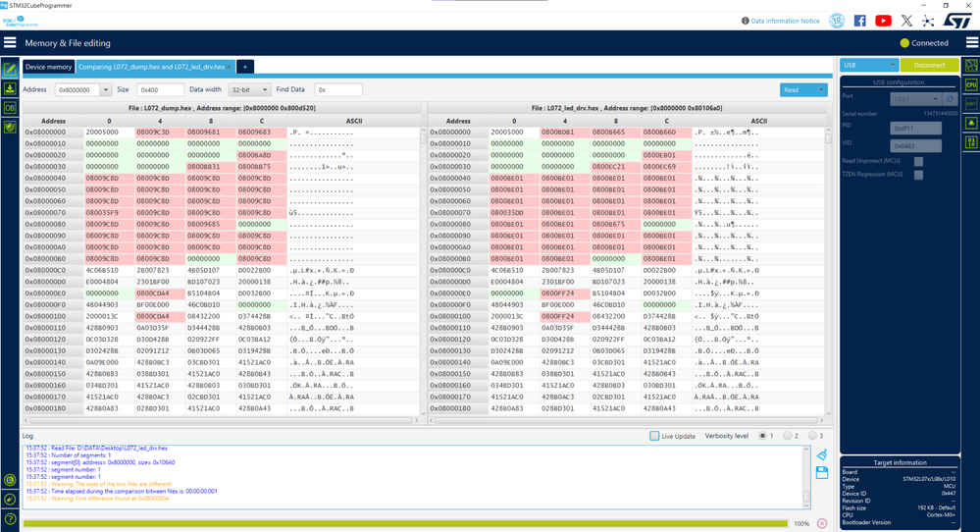Click the Data Information Notice info icon

coord(745,21)
